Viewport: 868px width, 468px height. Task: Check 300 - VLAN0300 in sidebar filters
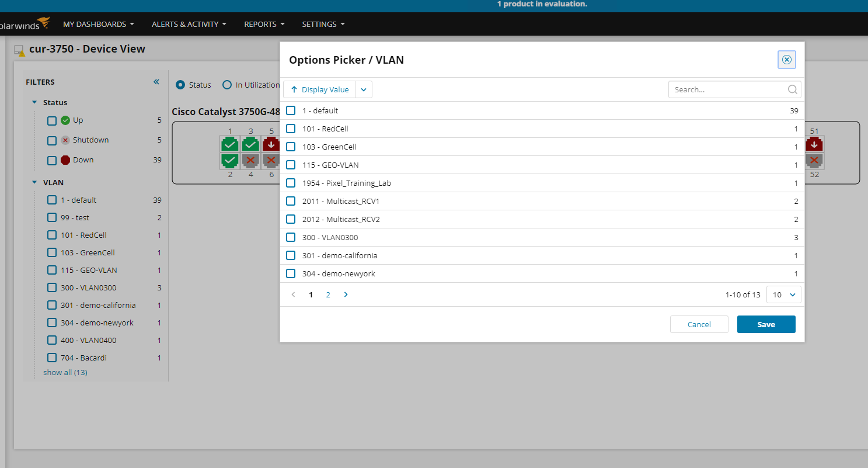click(52, 287)
